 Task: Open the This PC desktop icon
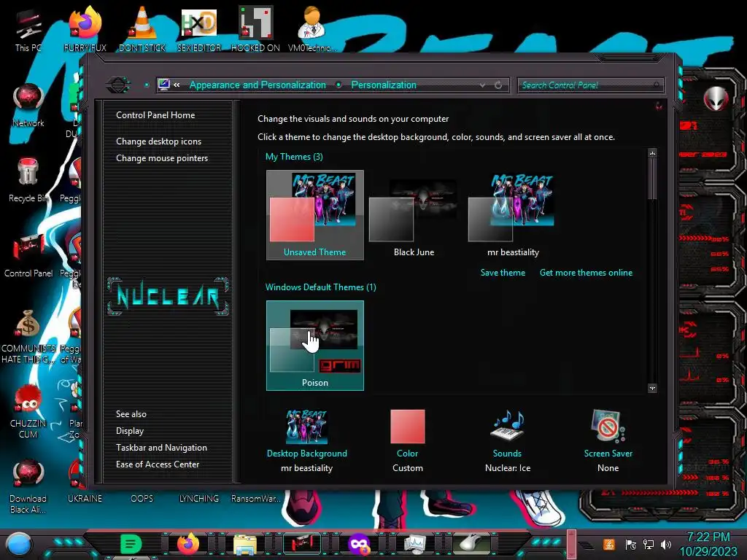[x=28, y=28]
